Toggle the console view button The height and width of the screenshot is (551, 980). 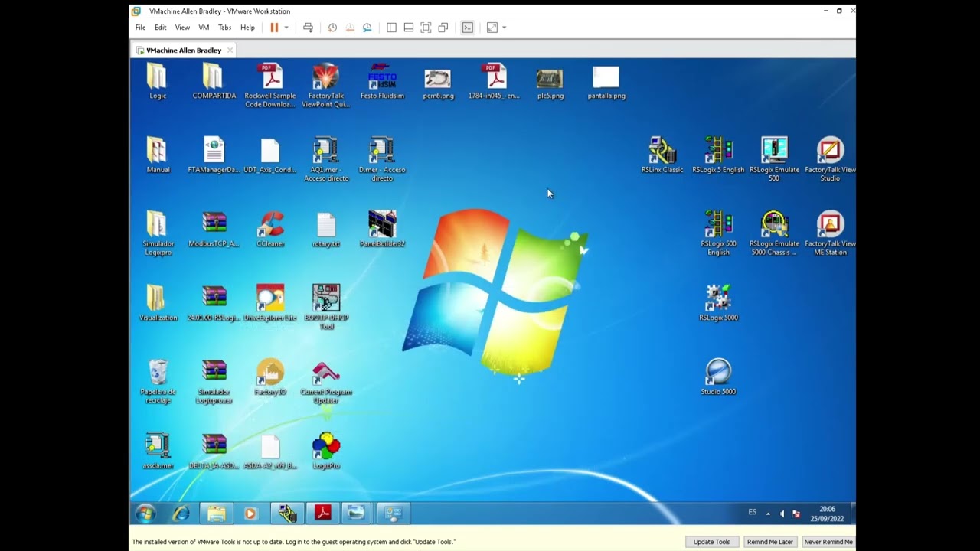[468, 28]
